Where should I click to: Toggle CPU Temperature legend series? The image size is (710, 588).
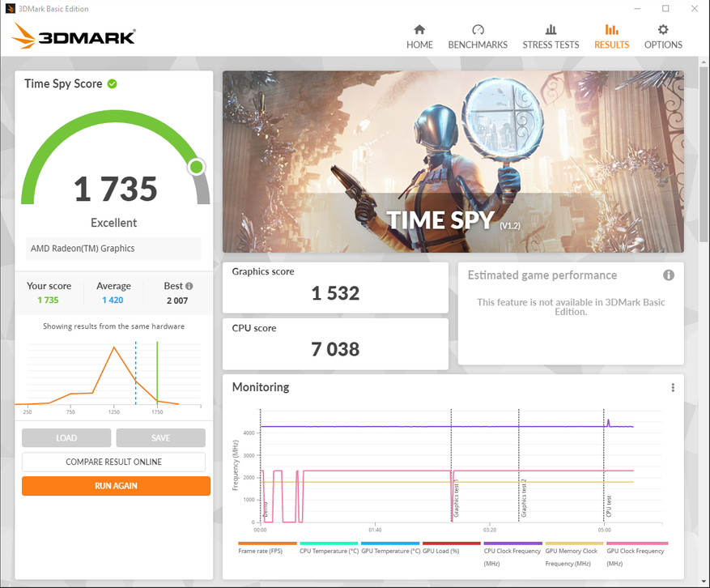329,548
